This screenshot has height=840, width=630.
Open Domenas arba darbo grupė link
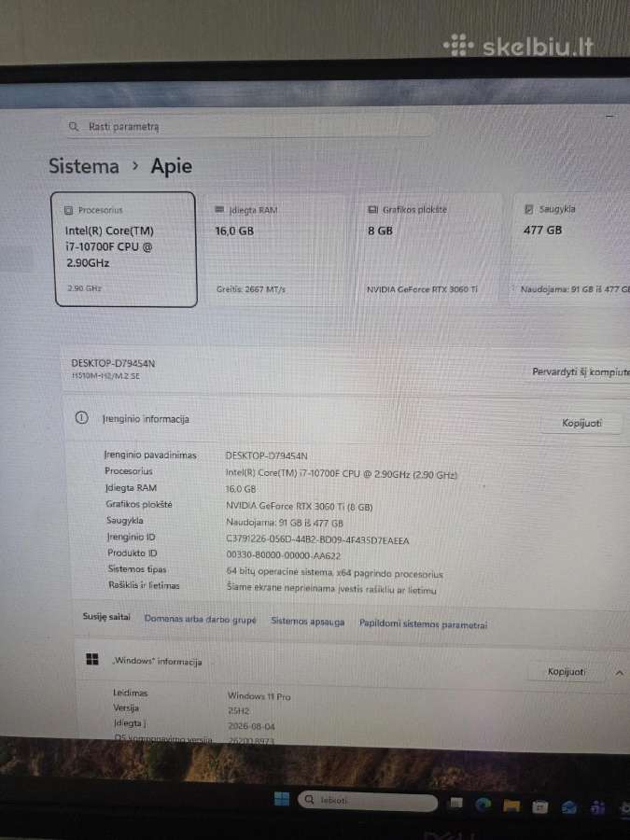tap(201, 620)
